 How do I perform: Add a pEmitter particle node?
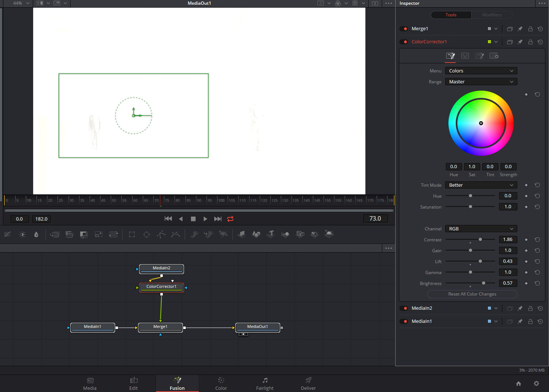pyautogui.click(x=195, y=234)
